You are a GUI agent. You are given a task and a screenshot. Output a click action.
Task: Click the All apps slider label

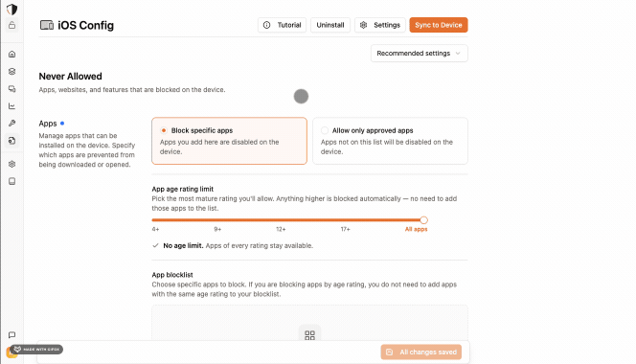(x=416, y=229)
